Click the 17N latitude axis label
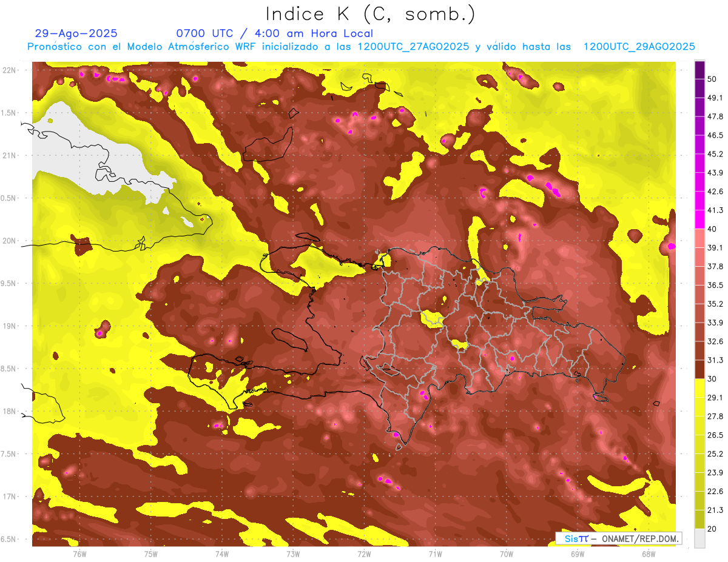This screenshot has height=562, width=728. point(10,497)
